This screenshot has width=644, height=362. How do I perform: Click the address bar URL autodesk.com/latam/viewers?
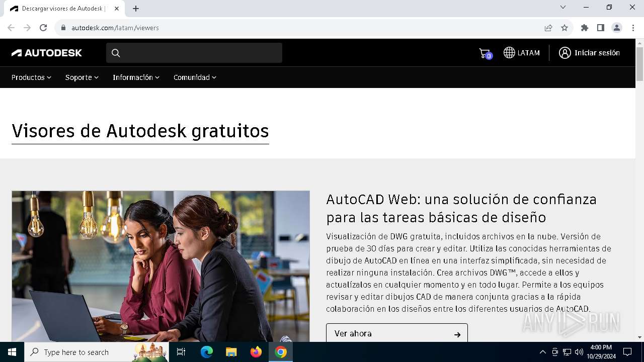point(115,28)
